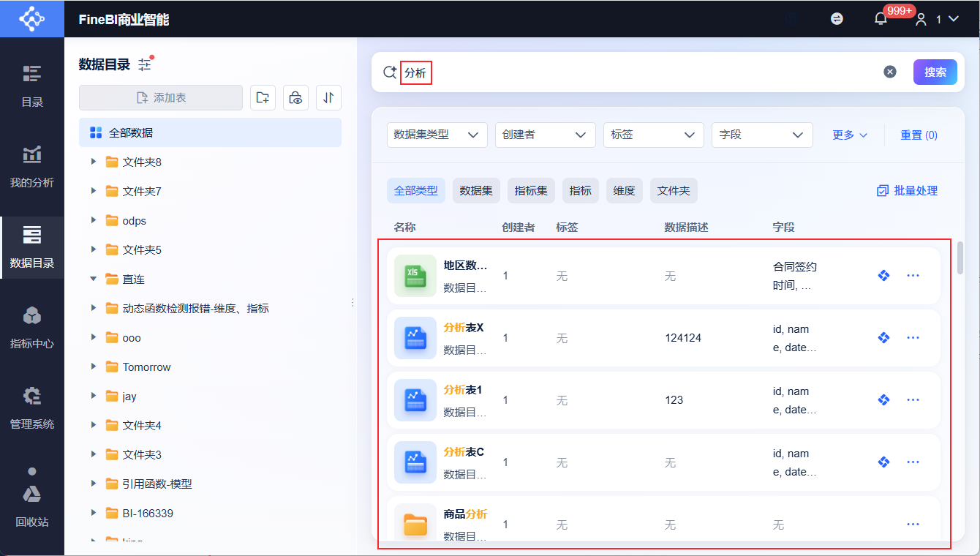Expand 动态函数检测报错-维度、指标 folder
980x556 pixels.
94,308
